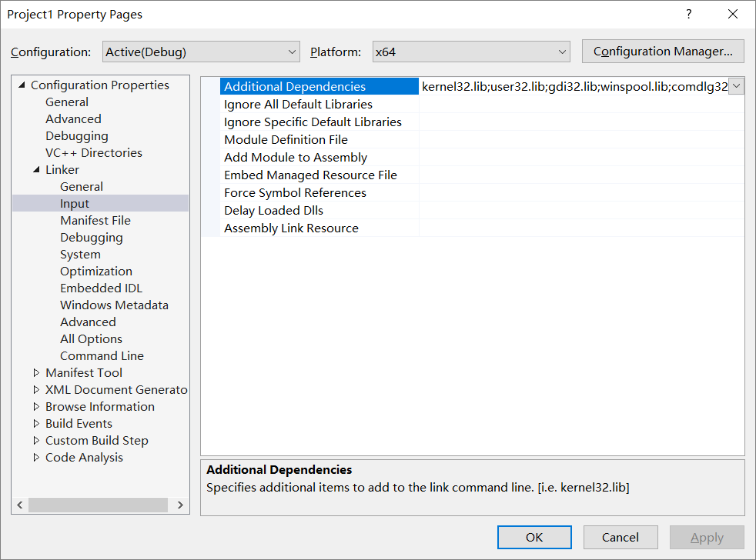756x560 pixels.
Task: Click the OK button
Action: coord(534,537)
